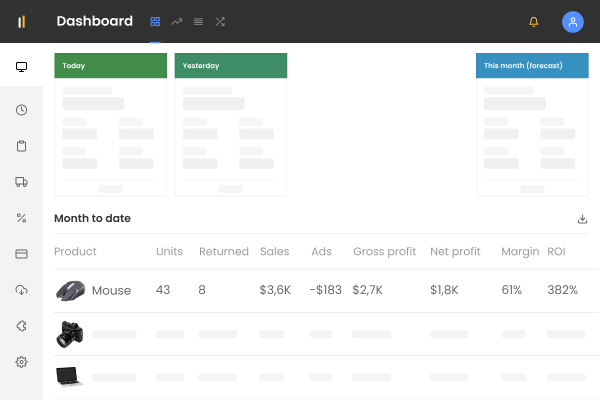Viewport: 600px width, 400px height.
Task: Click the monitor icon in sidebar
Action: pyautogui.click(x=21, y=67)
